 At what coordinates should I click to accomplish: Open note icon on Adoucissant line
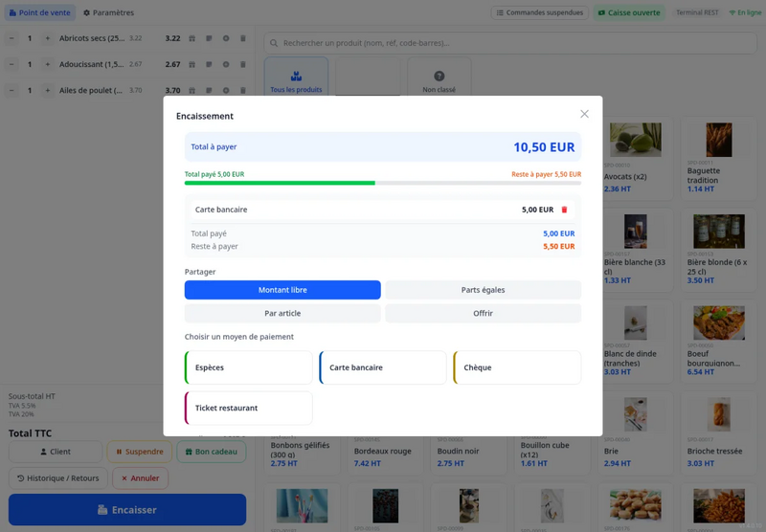click(209, 64)
